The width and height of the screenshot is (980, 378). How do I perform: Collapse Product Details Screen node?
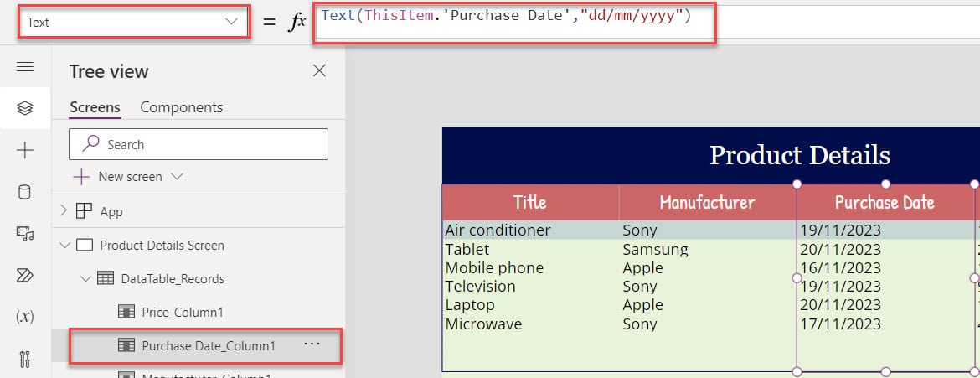(x=64, y=246)
